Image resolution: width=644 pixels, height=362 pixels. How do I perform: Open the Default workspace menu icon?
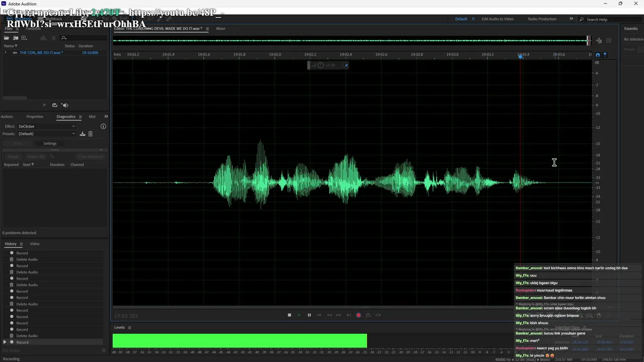click(x=473, y=19)
